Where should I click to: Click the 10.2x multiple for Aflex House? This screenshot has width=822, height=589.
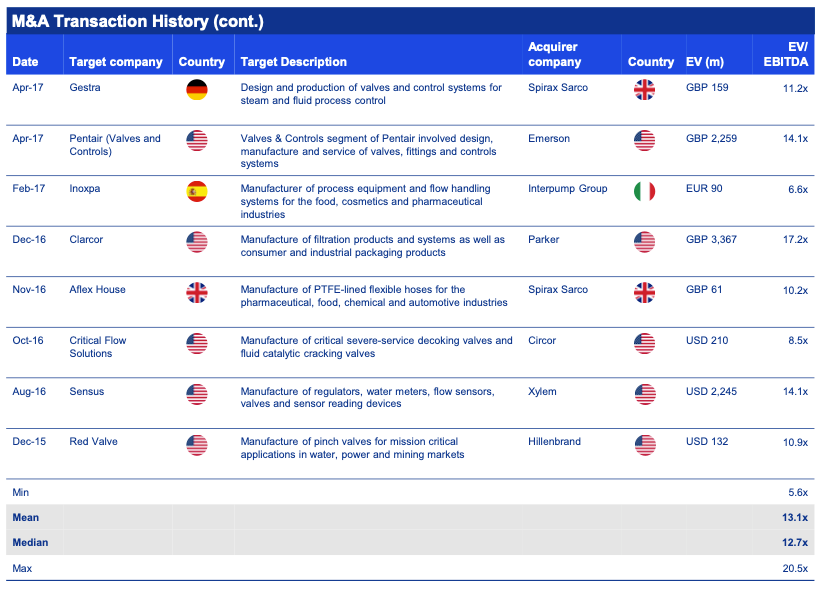point(795,291)
